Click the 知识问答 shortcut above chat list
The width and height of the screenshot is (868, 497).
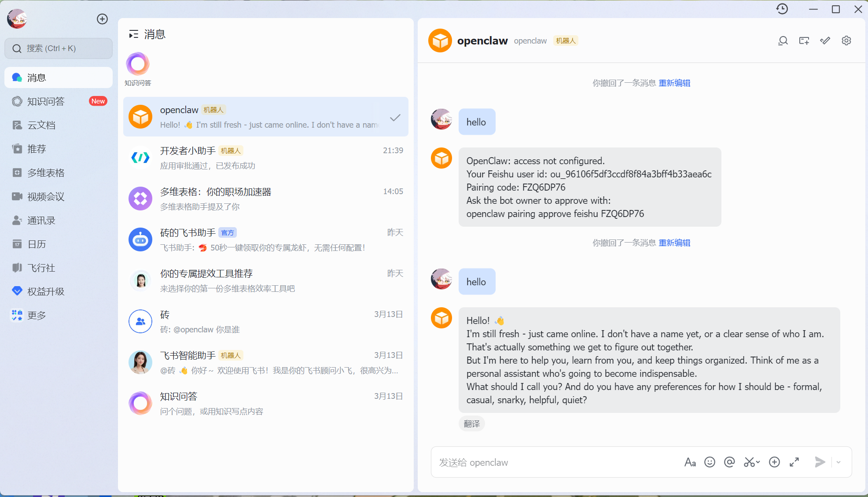138,69
